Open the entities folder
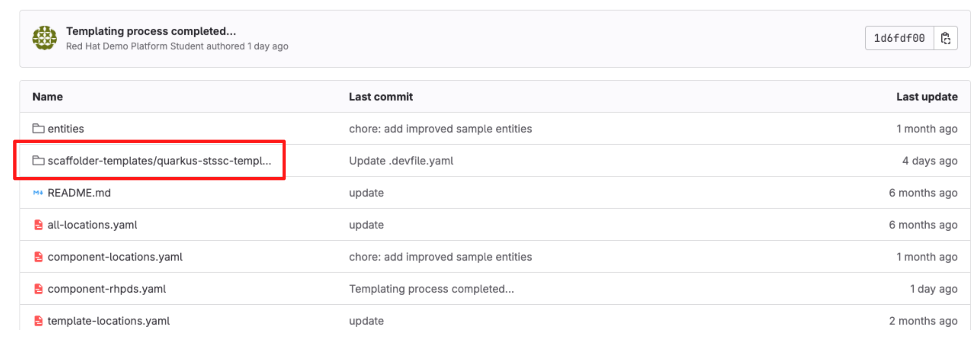This screenshot has width=980, height=342. (66, 129)
